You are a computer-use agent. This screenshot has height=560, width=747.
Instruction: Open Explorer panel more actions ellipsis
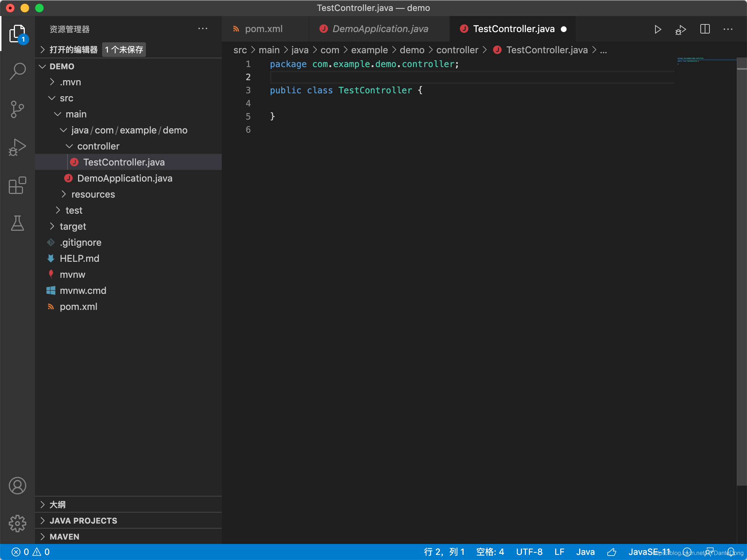coord(203,28)
